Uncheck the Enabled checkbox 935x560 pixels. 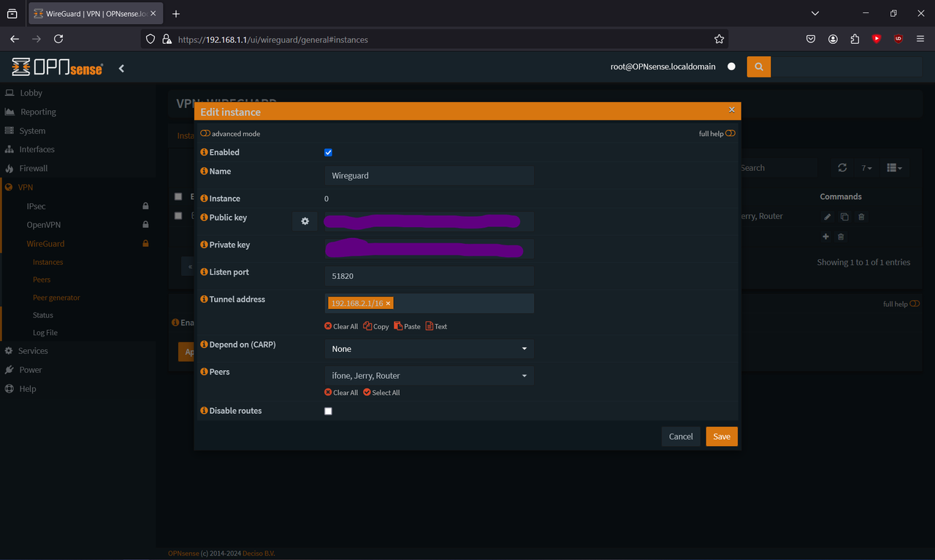[328, 152]
